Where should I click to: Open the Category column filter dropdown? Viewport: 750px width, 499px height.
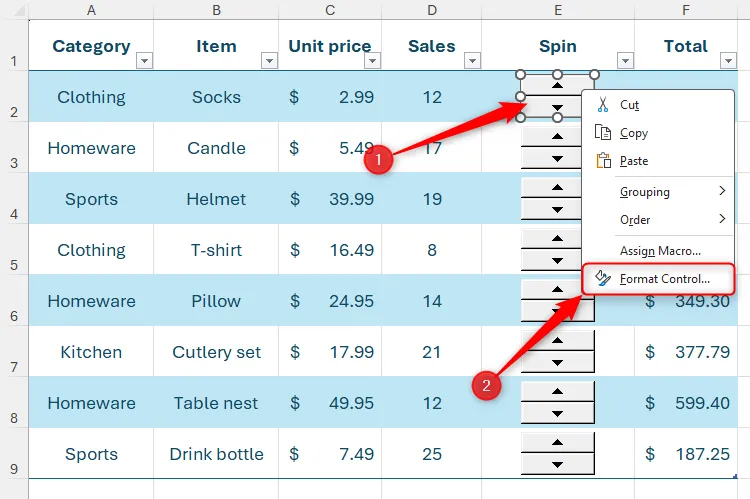pos(144,61)
